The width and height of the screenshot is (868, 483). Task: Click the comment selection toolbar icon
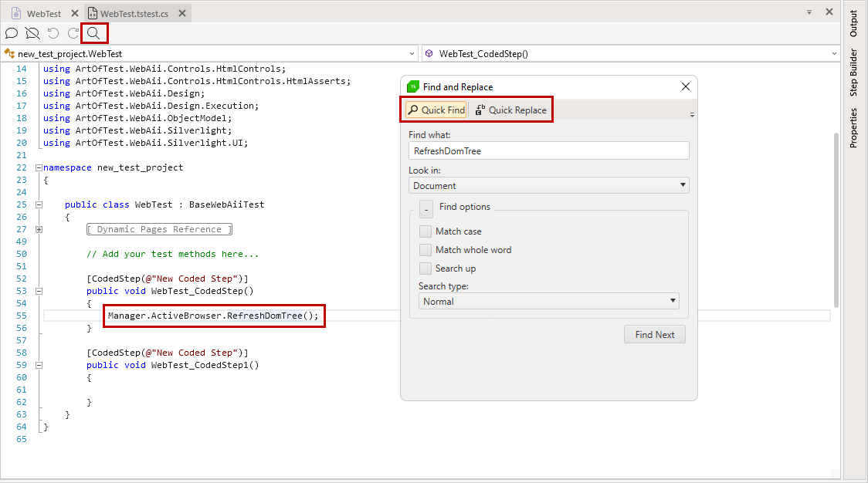point(12,33)
